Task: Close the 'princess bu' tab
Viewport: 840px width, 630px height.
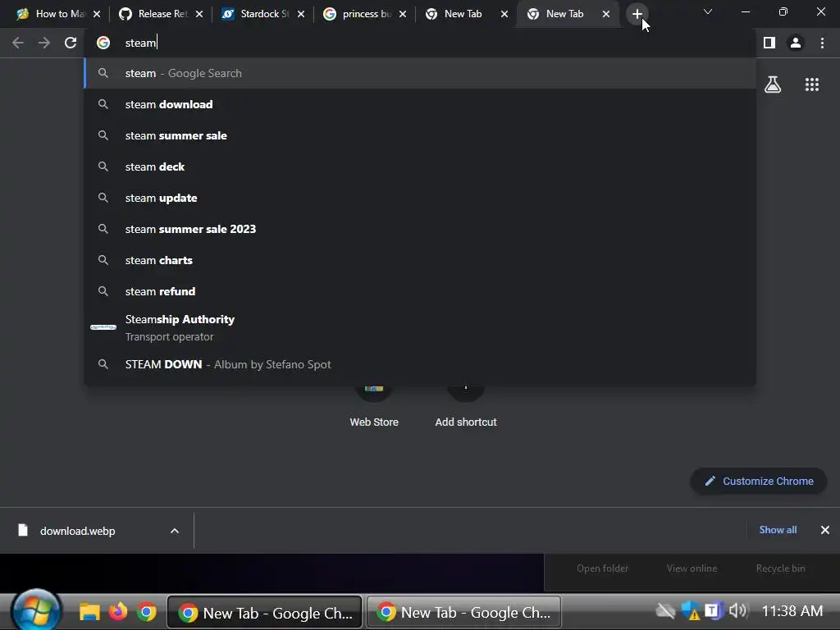Action: tap(403, 14)
